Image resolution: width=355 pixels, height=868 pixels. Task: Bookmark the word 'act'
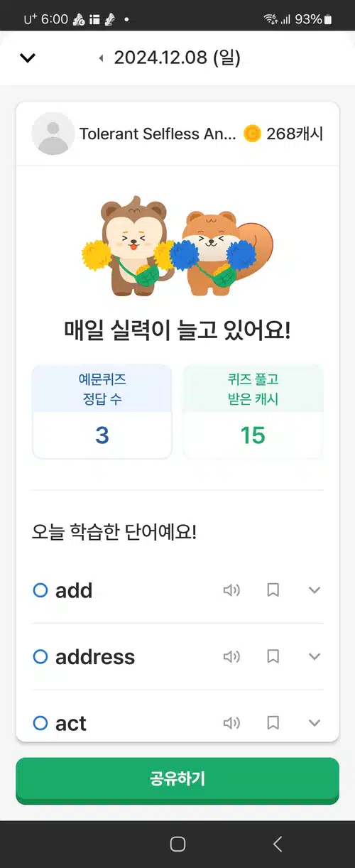pyautogui.click(x=273, y=723)
